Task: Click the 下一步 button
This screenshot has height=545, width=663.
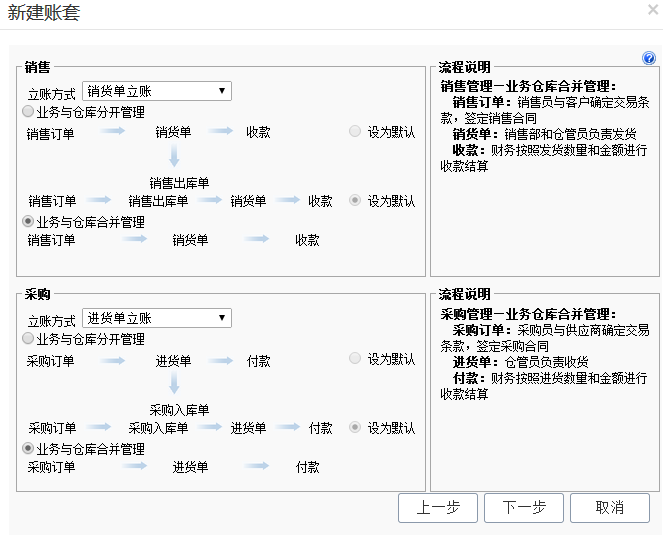Action: [x=523, y=507]
